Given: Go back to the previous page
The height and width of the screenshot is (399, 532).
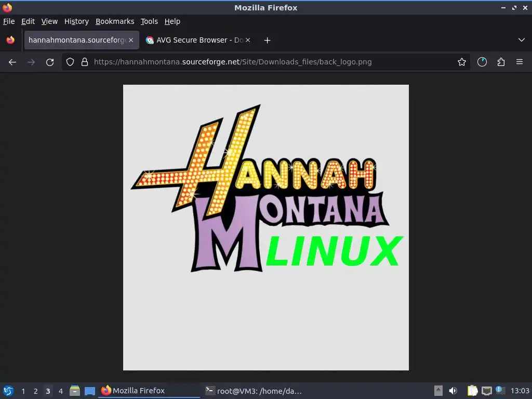Looking at the screenshot, I should pos(12,62).
